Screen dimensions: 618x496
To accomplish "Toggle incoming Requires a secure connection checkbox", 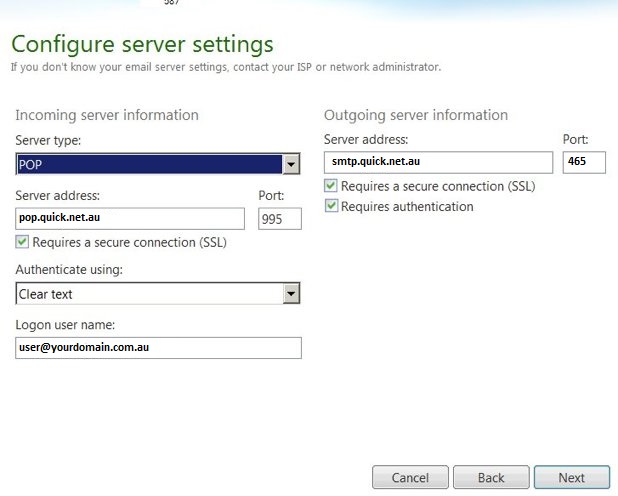I will coord(22,242).
